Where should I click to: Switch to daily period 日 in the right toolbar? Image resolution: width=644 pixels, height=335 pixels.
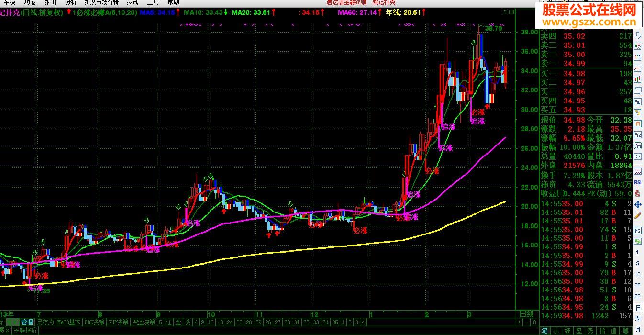pos(638,308)
